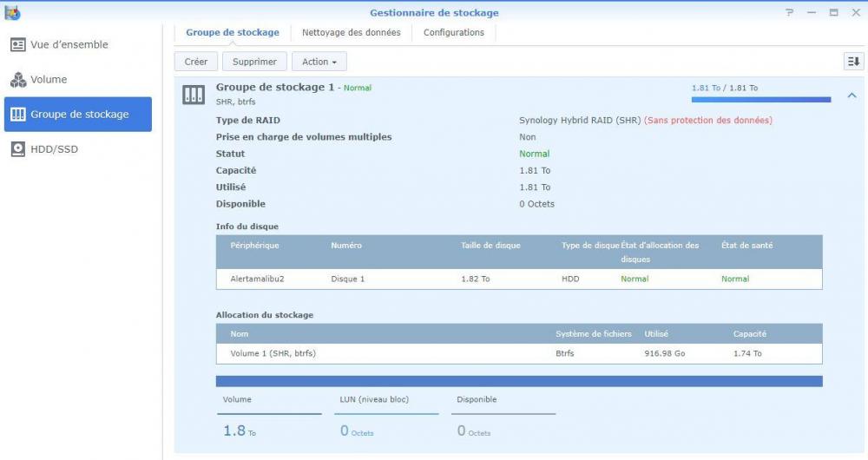Image resolution: width=868 pixels, height=460 pixels.
Task: Select the Groupe de stockage tab
Action: [x=233, y=33]
